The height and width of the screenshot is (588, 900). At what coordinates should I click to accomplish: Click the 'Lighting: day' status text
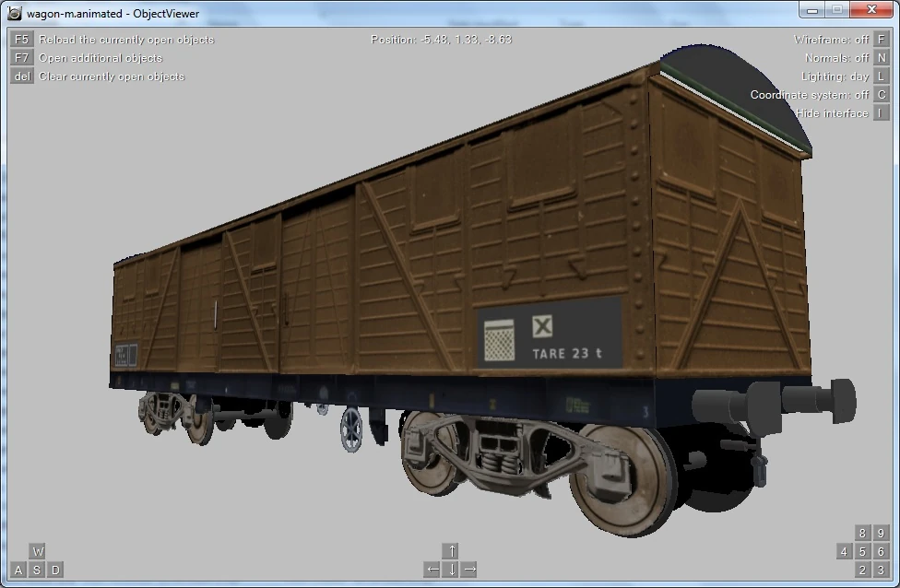[x=835, y=76]
